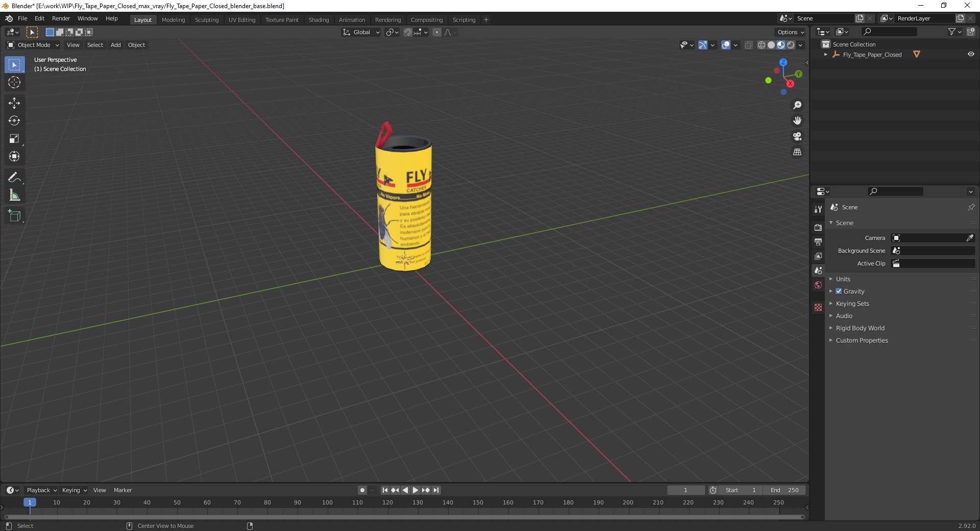Screen dimensions: 980x531
Task: Toggle camera view icon in viewport
Action: pos(797,136)
